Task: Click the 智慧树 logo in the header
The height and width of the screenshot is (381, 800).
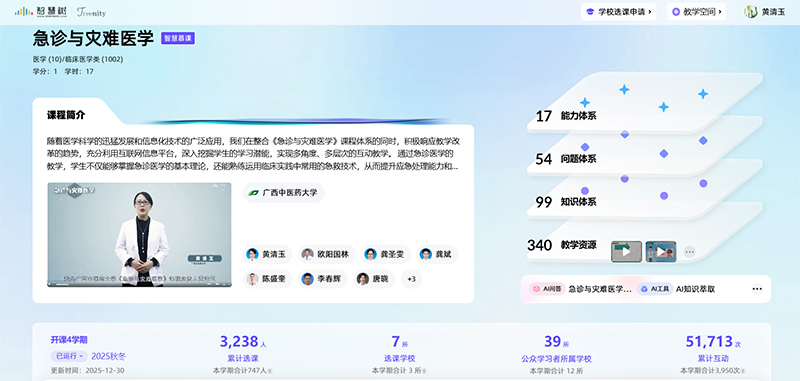Action: (42, 11)
